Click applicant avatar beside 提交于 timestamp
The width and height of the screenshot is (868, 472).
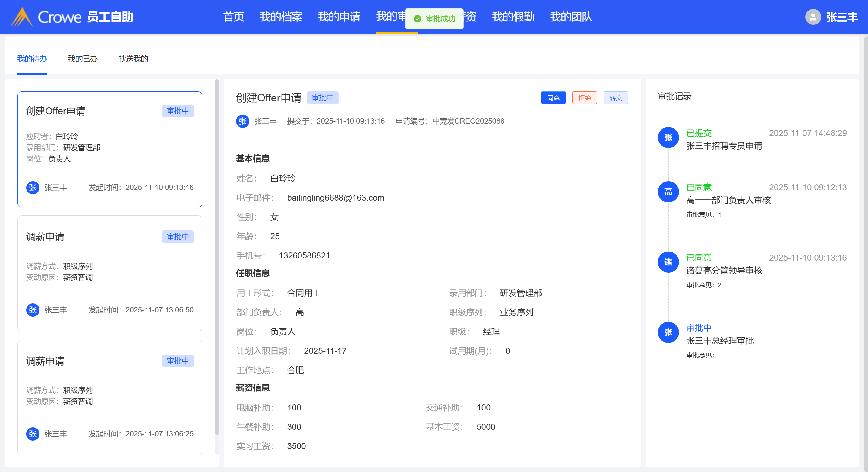coord(243,121)
